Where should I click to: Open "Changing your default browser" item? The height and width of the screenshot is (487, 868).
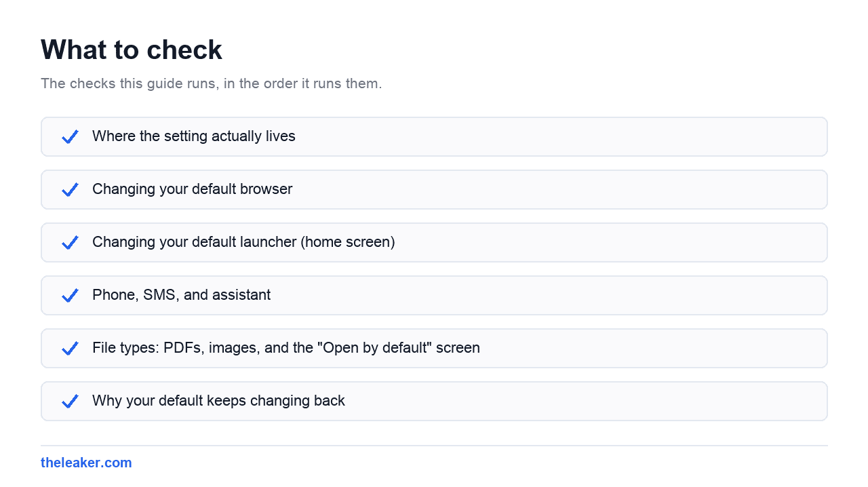[192, 189]
